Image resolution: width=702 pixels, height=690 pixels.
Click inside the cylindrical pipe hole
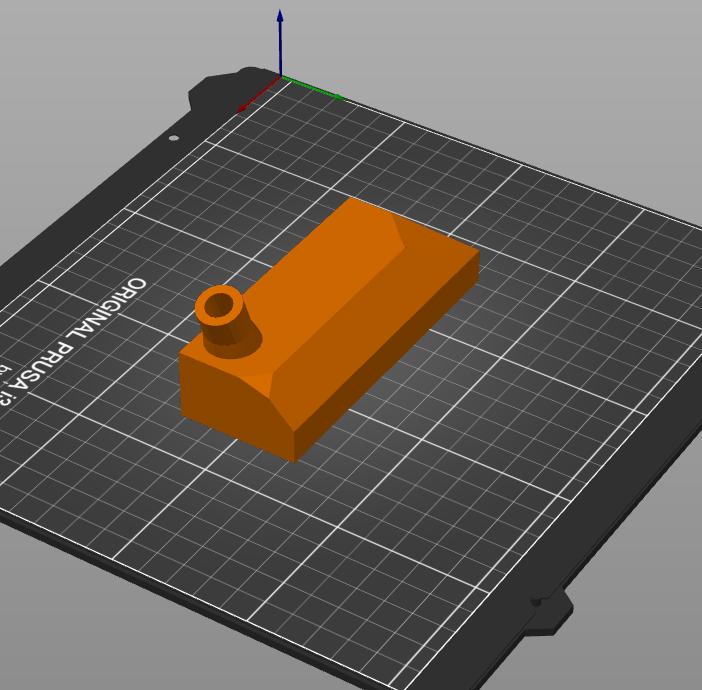point(219,304)
